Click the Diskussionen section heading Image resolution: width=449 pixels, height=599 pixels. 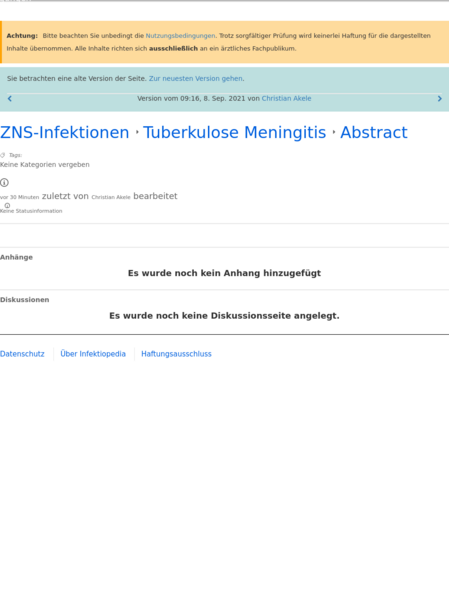click(x=24, y=300)
